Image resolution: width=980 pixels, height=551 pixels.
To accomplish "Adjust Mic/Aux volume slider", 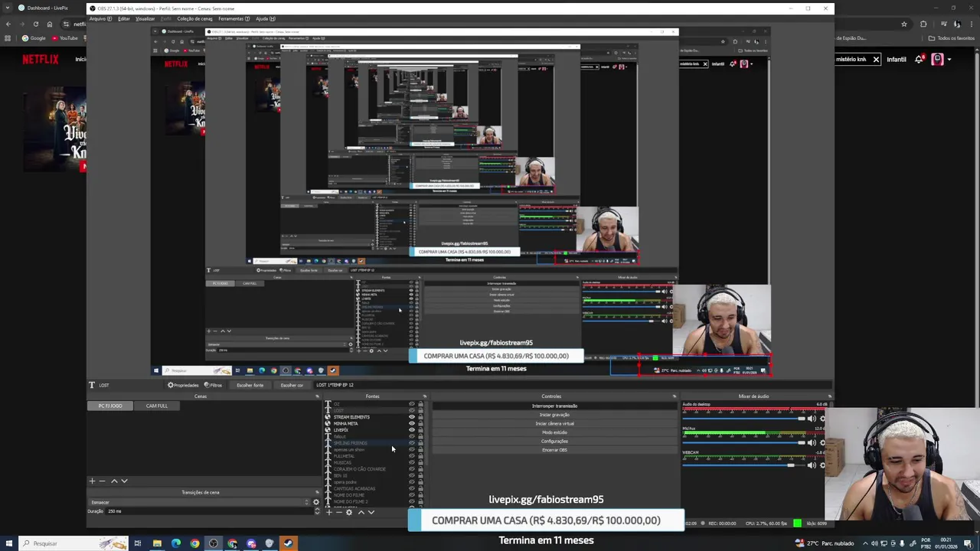I will tap(744, 442).
